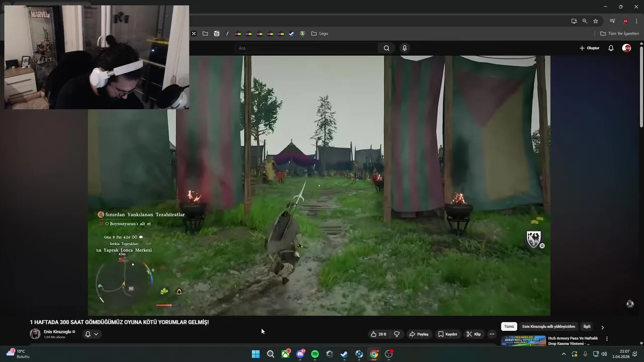The width and height of the screenshot is (644, 362).
Task: Open Chrome three-dot menu
Action: (636, 21)
